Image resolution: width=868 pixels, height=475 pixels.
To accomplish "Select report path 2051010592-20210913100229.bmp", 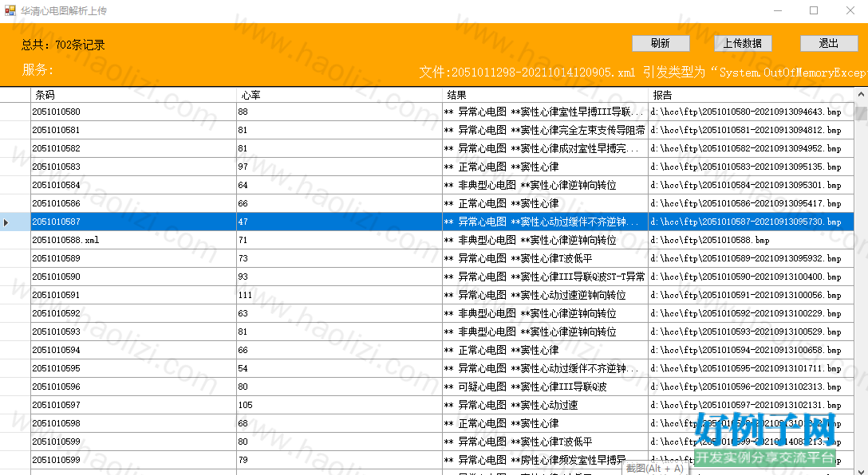I will pyautogui.click(x=752, y=313).
